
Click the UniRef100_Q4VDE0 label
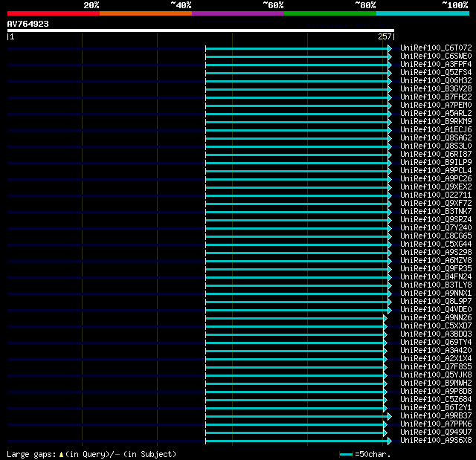click(x=436, y=310)
